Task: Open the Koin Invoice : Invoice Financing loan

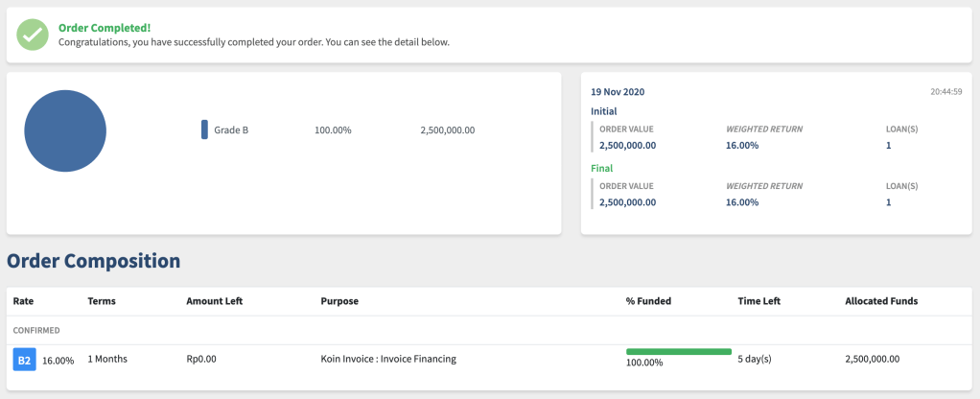Action: click(x=388, y=360)
